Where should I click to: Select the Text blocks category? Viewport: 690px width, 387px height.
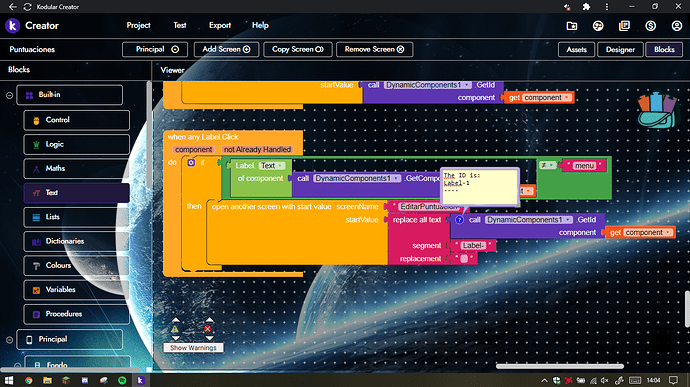coord(77,193)
